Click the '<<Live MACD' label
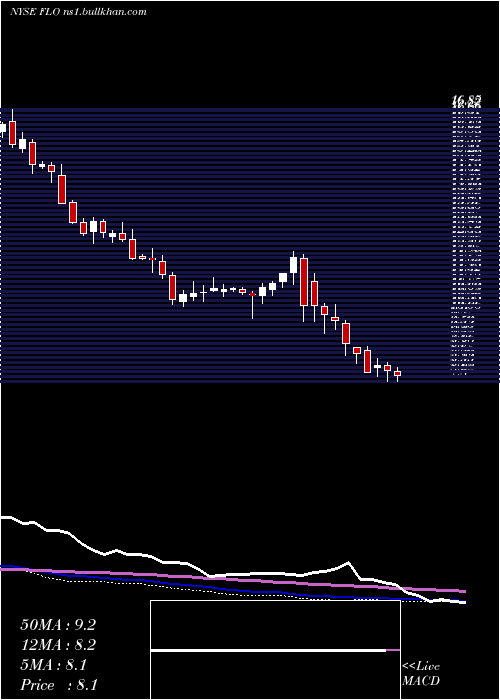Viewport: 500px width, 700px height. (x=421, y=674)
